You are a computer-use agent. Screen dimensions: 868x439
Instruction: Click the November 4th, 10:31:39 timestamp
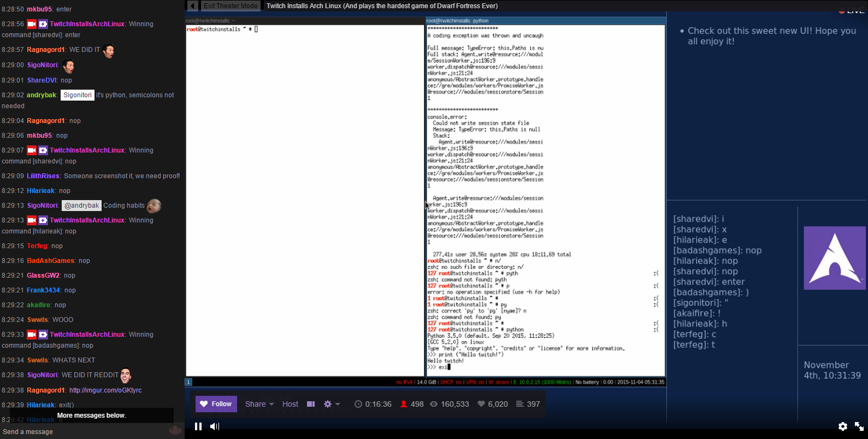tap(832, 370)
